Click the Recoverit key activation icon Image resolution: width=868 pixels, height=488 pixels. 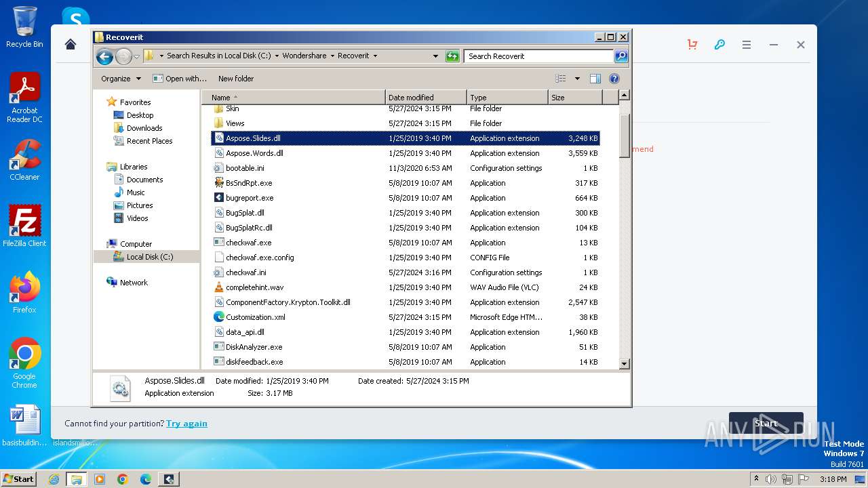(719, 45)
